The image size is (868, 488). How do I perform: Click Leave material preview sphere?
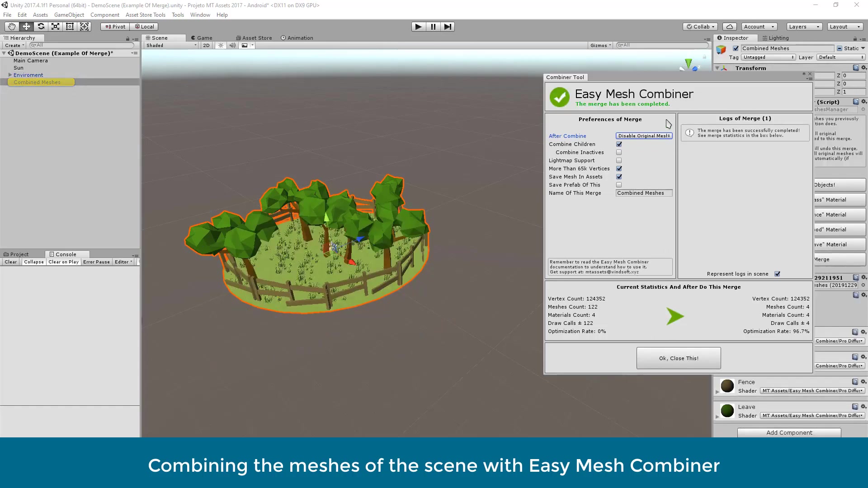pyautogui.click(x=727, y=411)
